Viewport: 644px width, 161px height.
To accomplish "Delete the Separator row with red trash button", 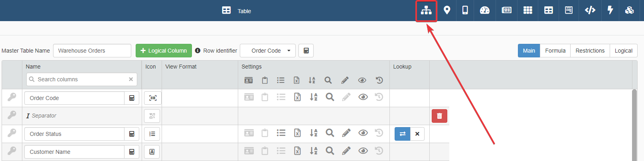I will tap(439, 116).
